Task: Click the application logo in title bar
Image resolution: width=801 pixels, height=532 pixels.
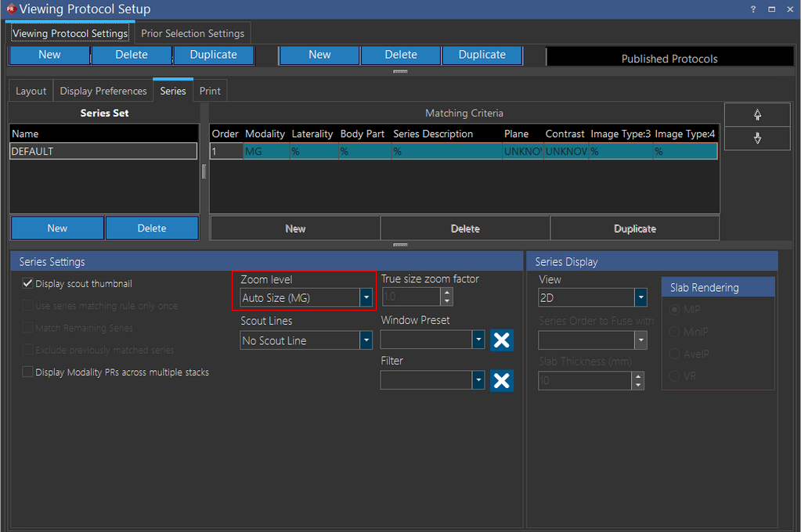Action: click(9, 9)
